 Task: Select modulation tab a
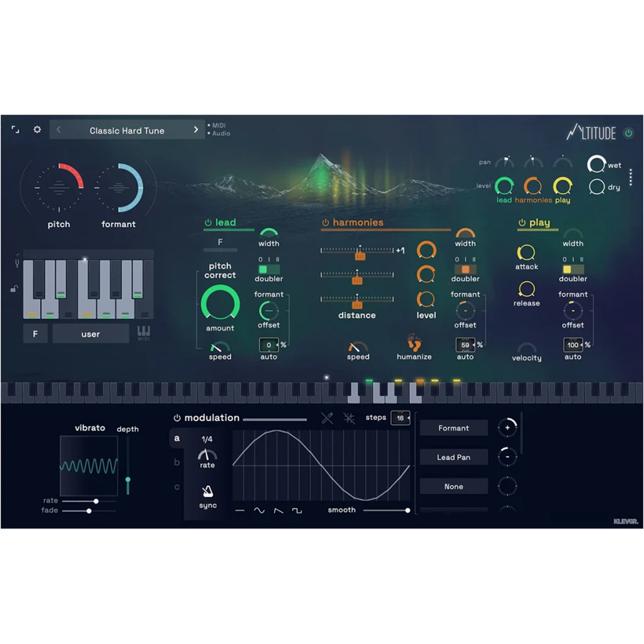pos(177,438)
